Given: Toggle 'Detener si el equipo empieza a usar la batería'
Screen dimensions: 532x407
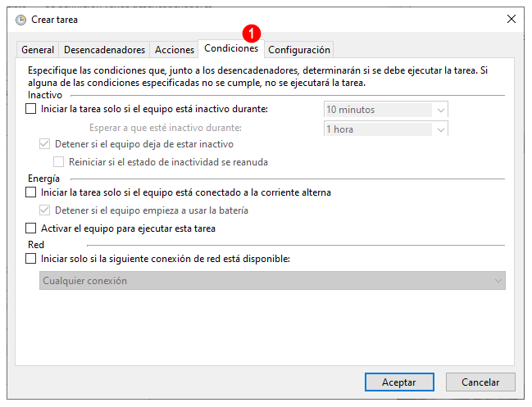Looking at the screenshot, I should tap(45, 210).
